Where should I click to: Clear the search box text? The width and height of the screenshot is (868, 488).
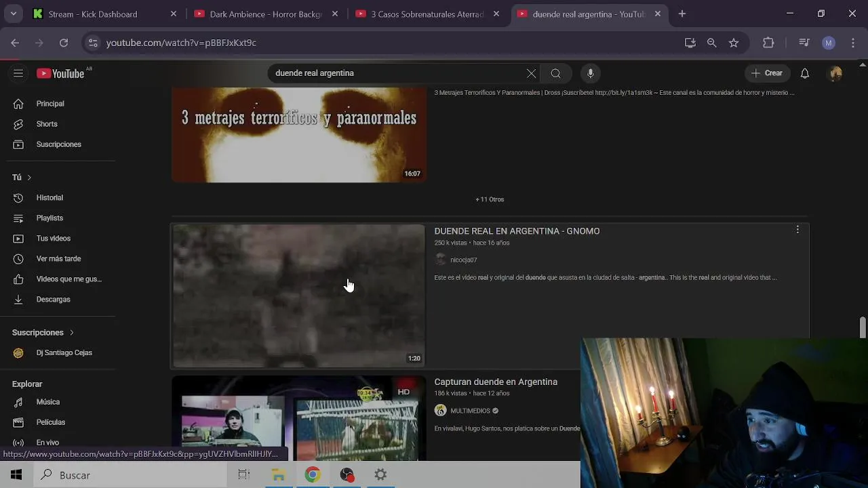pos(532,73)
